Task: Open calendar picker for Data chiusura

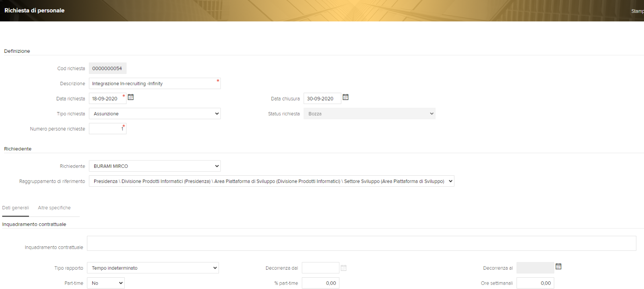Action: click(345, 97)
